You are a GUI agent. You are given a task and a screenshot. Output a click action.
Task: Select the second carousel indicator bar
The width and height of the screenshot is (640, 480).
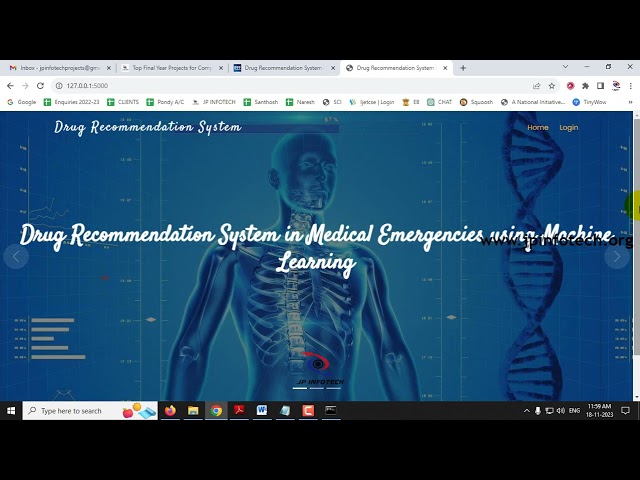tap(317, 388)
